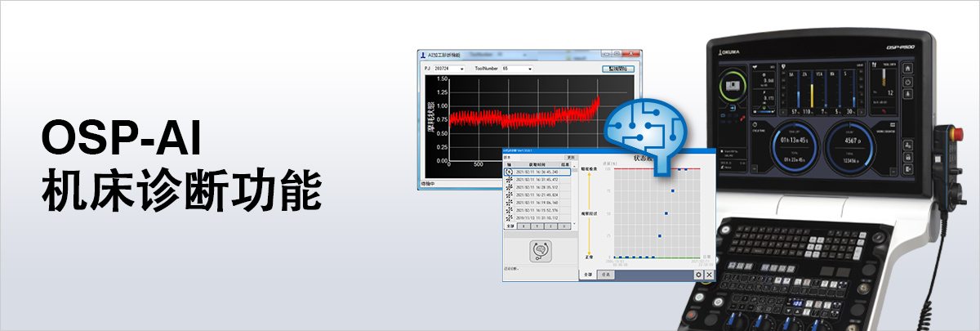The image size is (980, 331).
Task: Select row 2021/02/11 16:19:06.160
Action: point(537,203)
